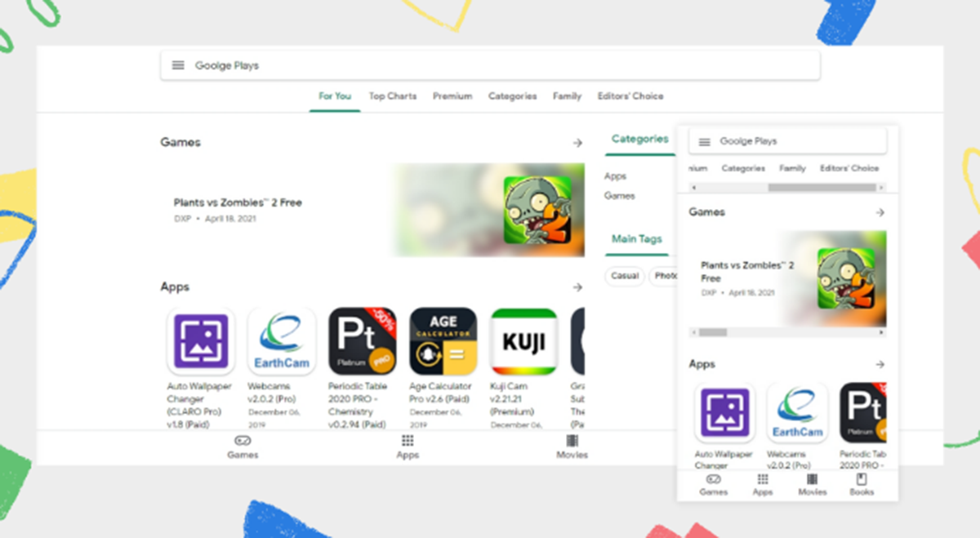
Task: Select Editors' Choice tab in mobile preview
Action: click(x=849, y=168)
